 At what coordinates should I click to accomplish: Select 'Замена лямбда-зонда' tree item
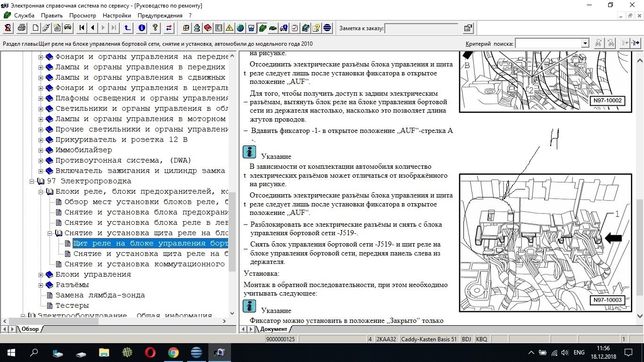point(100,295)
